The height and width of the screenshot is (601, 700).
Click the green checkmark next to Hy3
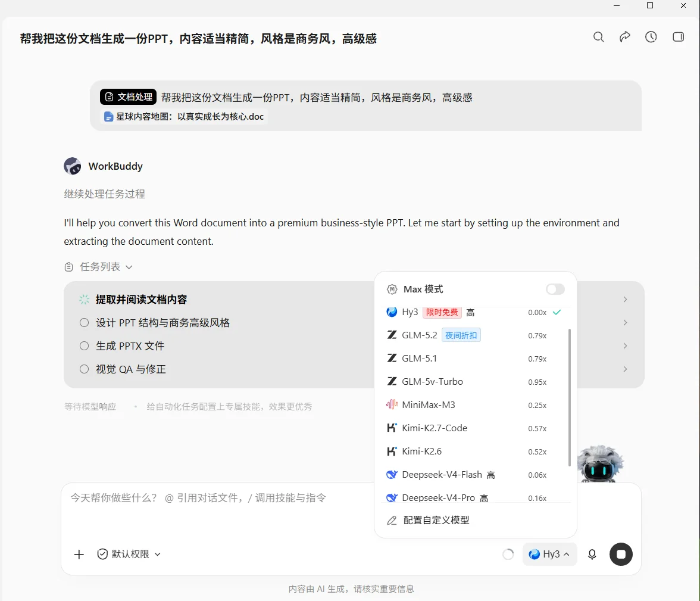coord(557,312)
